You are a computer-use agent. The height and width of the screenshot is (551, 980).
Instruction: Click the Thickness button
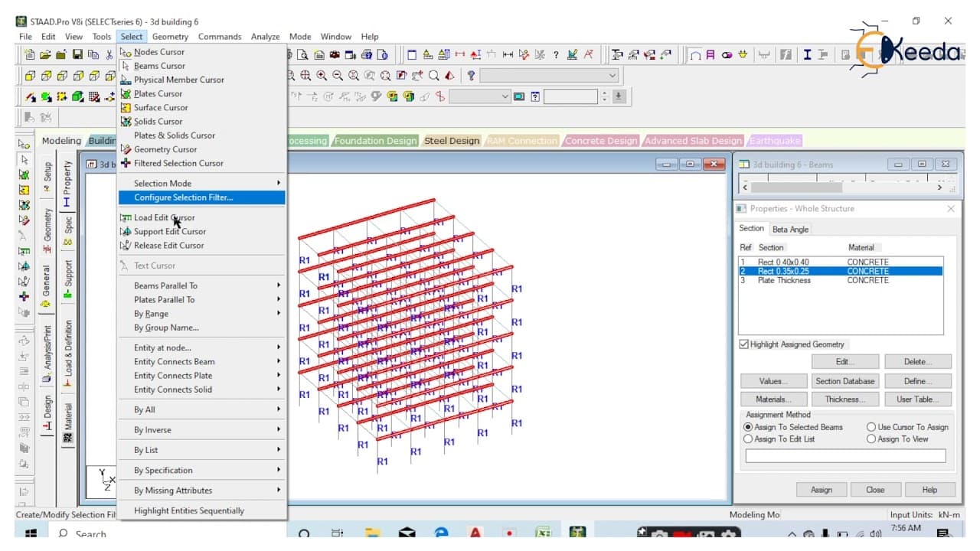point(845,399)
